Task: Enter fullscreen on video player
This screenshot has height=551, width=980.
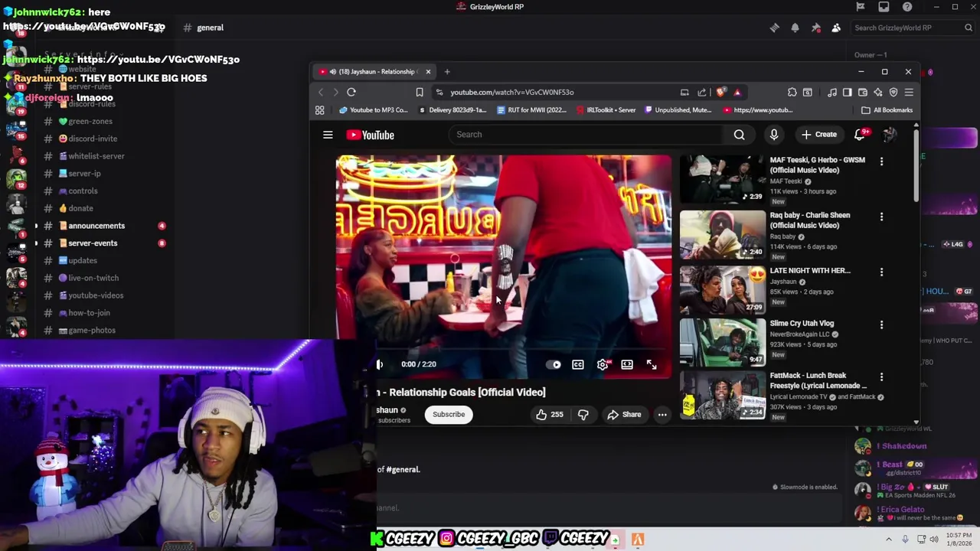Action: click(x=652, y=364)
